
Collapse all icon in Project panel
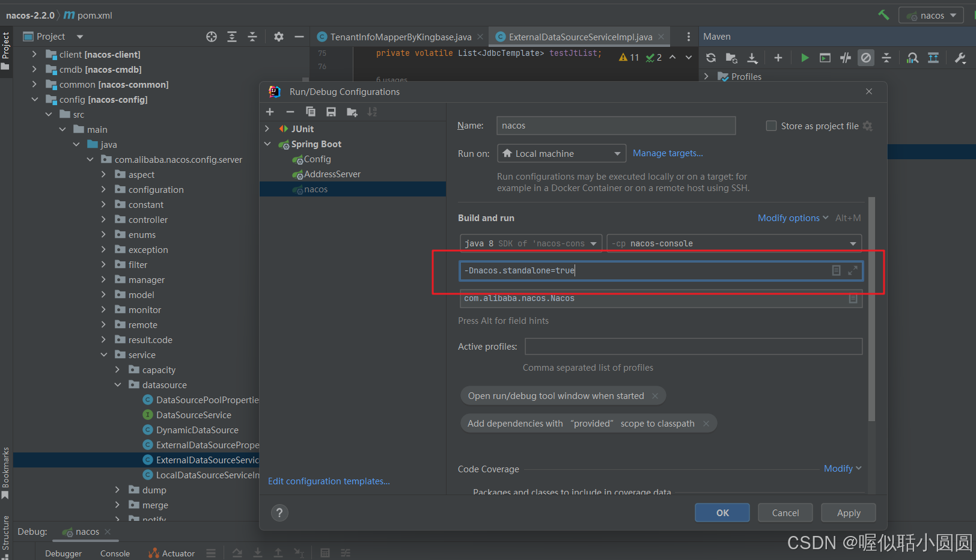(252, 37)
